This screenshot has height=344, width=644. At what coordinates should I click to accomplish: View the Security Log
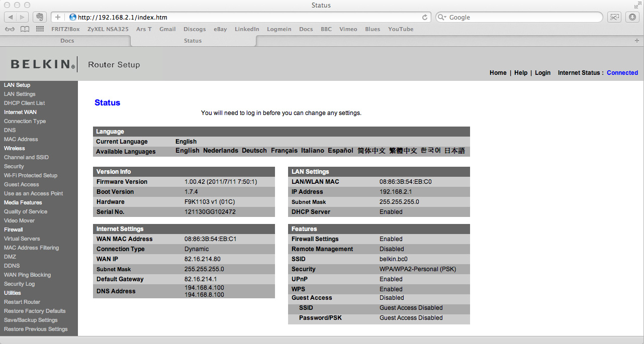tap(20, 284)
